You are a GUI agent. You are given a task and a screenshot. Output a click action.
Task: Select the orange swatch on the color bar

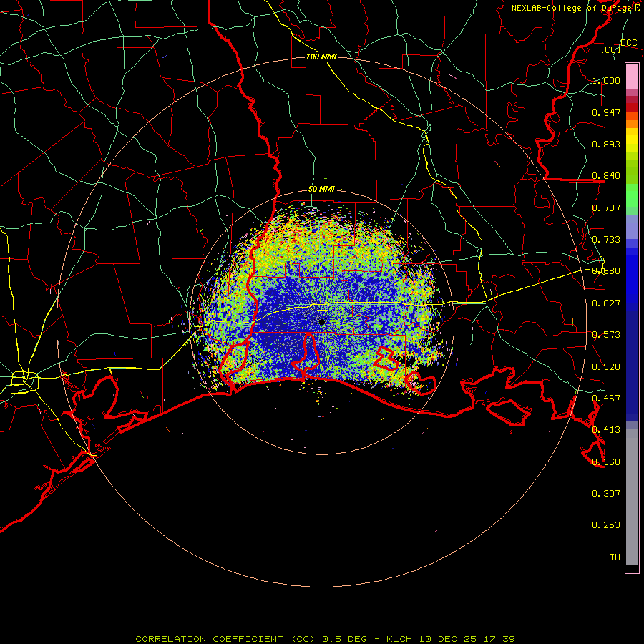point(632,124)
